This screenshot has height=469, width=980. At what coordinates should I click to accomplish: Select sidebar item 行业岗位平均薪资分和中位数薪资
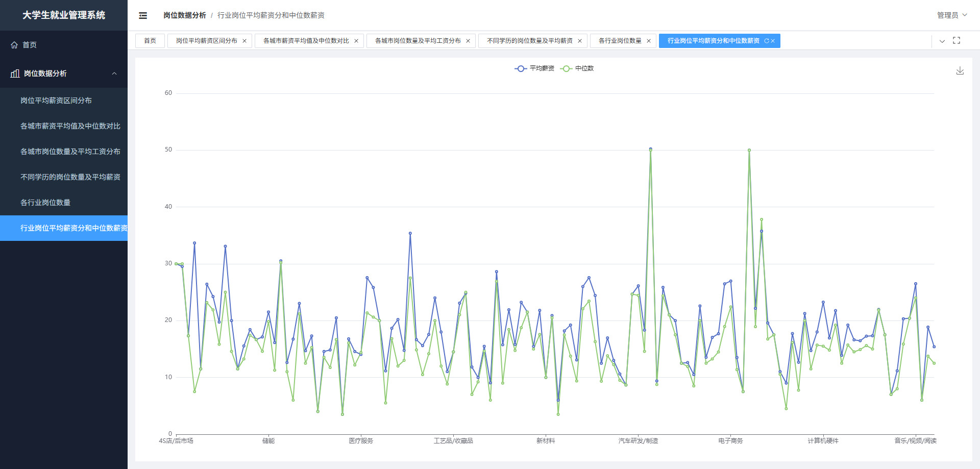64,228
